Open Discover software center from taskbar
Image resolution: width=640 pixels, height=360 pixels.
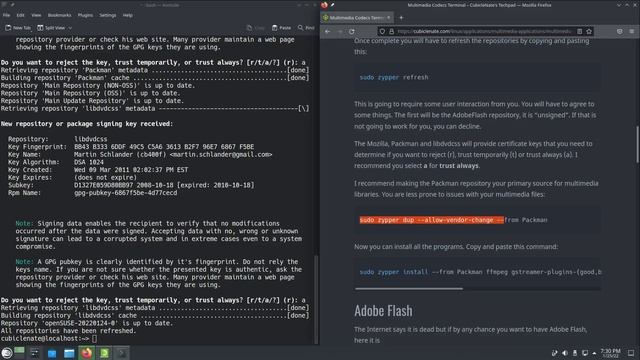[52, 353]
